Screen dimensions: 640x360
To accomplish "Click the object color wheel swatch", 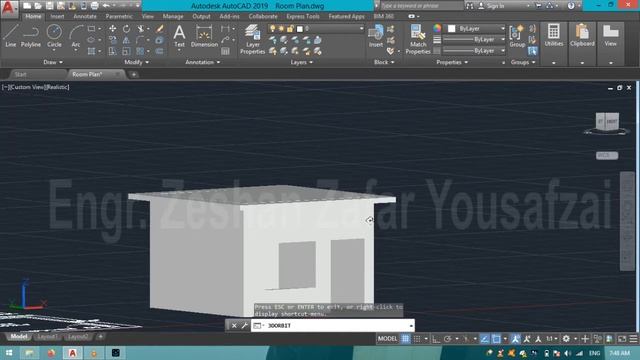I will [x=437, y=28].
